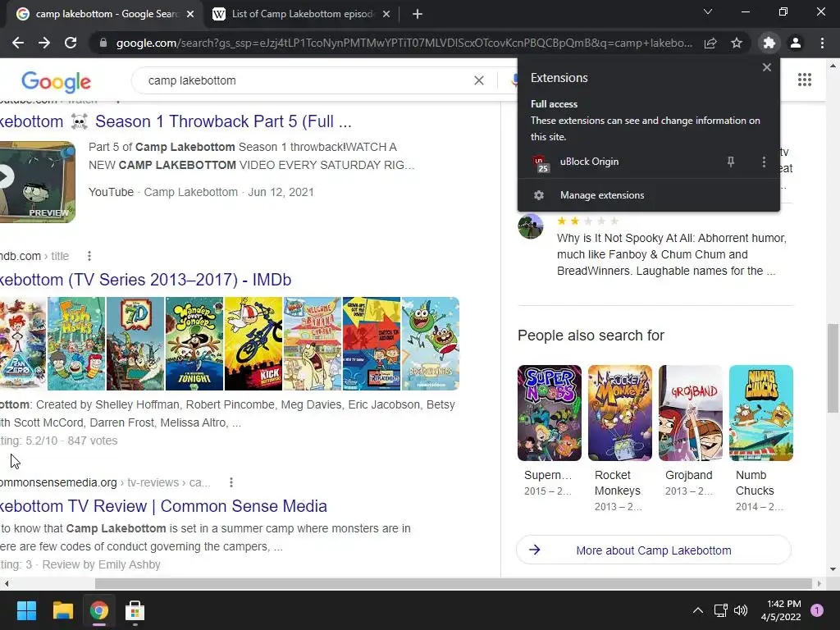Click More about Camp Lakebottom button
The image size is (840, 630).
click(654, 550)
